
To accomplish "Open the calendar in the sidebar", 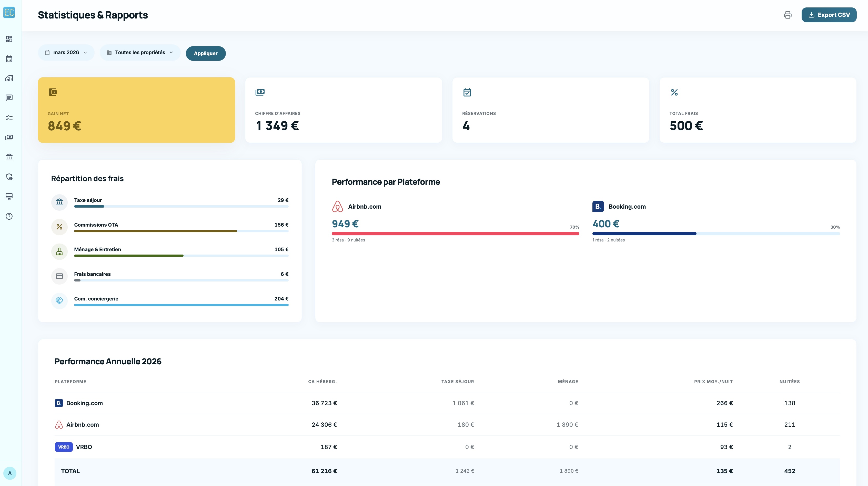I will 9,59.
